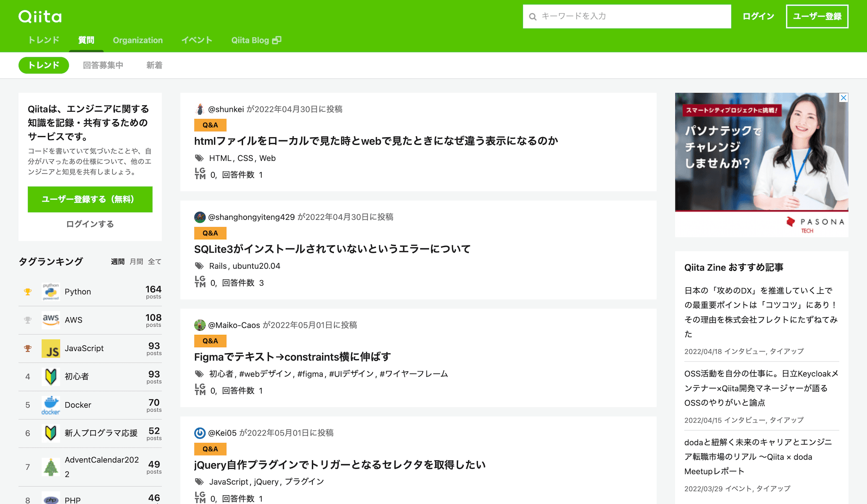Viewport: 867px width, 504px height.
Task: Open the external link icon beside Qiita Blog
Action: pyautogui.click(x=277, y=40)
